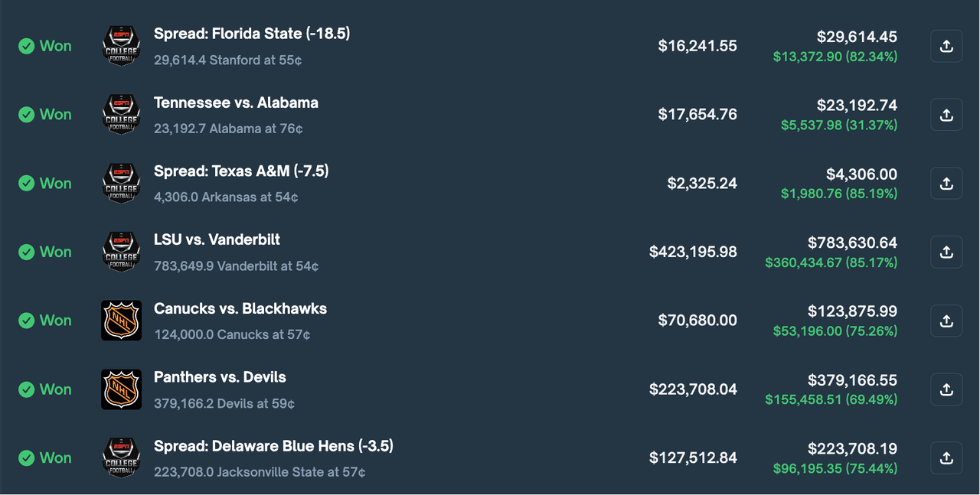The width and height of the screenshot is (980, 495).
Task: Share the Tennessee vs. Alabama bet
Action: pyautogui.click(x=946, y=115)
